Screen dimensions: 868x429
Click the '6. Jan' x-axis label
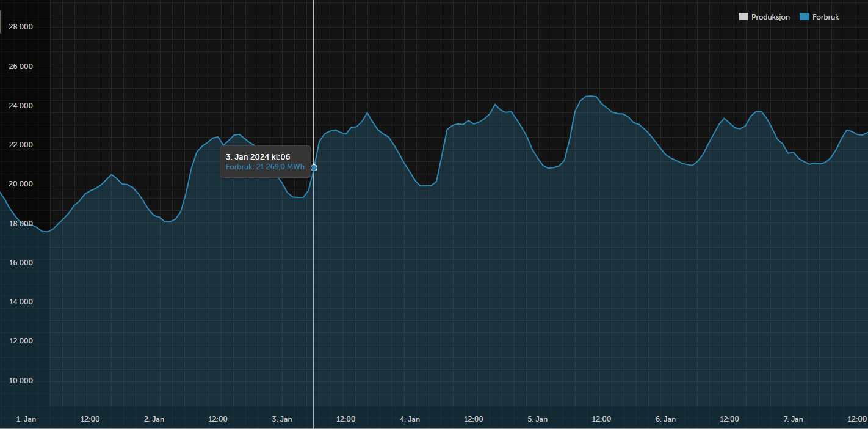pos(665,419)
